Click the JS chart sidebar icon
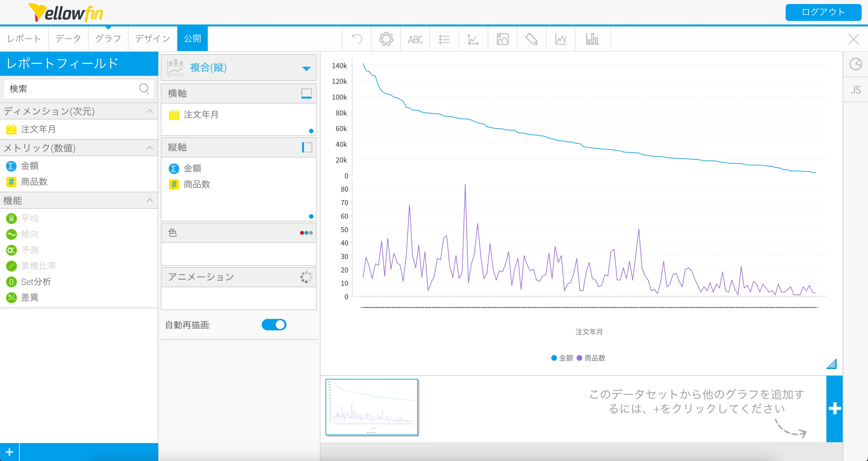868x461 pixels. [x=855, y=90]
